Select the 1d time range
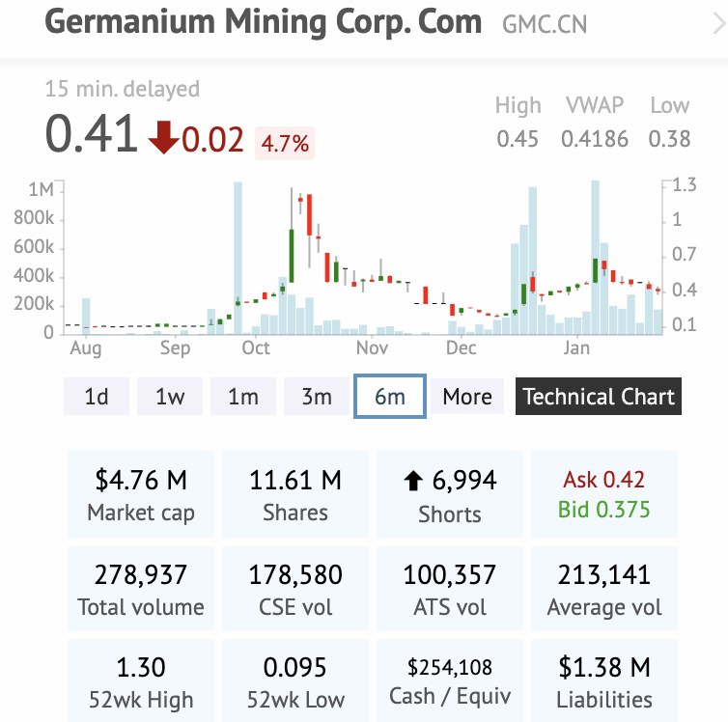This screenshot has height=722, width=728. 97,397
